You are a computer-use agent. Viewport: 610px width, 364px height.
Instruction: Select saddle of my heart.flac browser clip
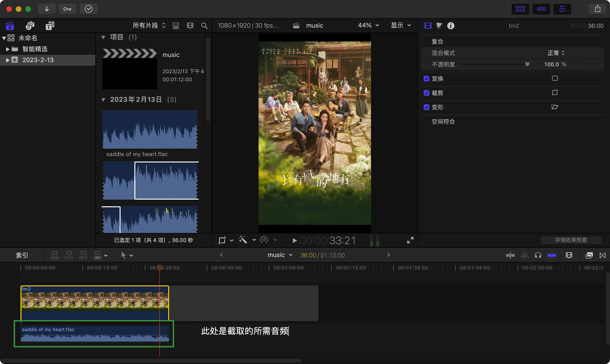tap(150, 130)
